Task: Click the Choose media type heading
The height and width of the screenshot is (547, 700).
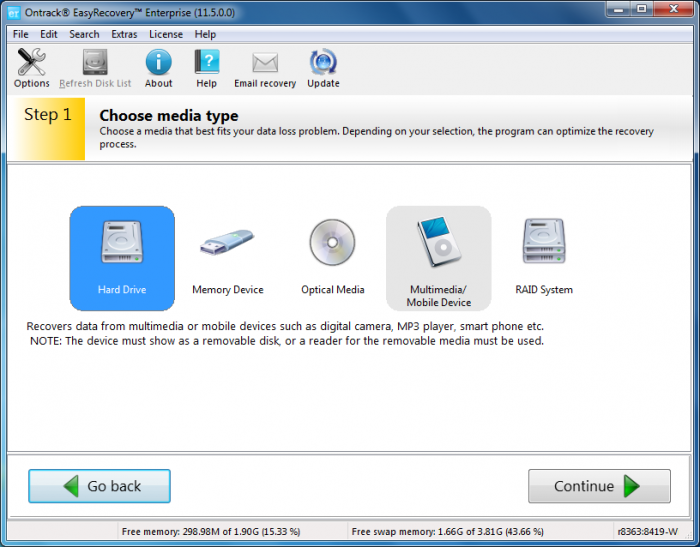Action: tap(169, 116)
